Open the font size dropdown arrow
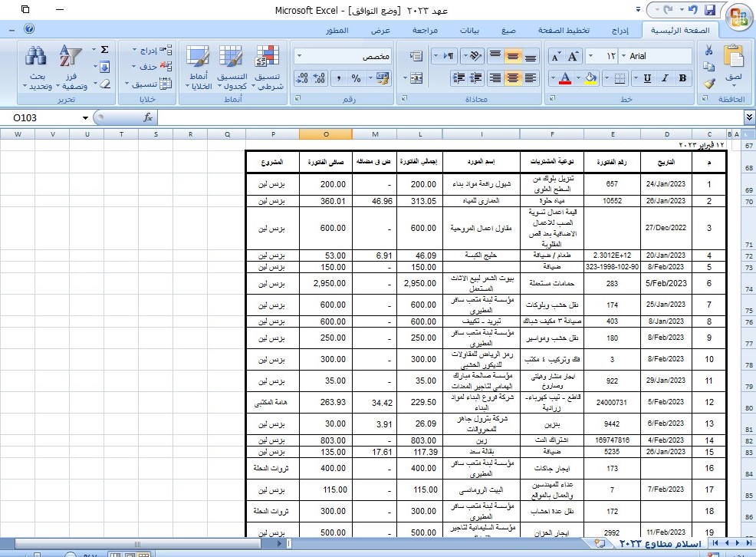 point(591,56)
